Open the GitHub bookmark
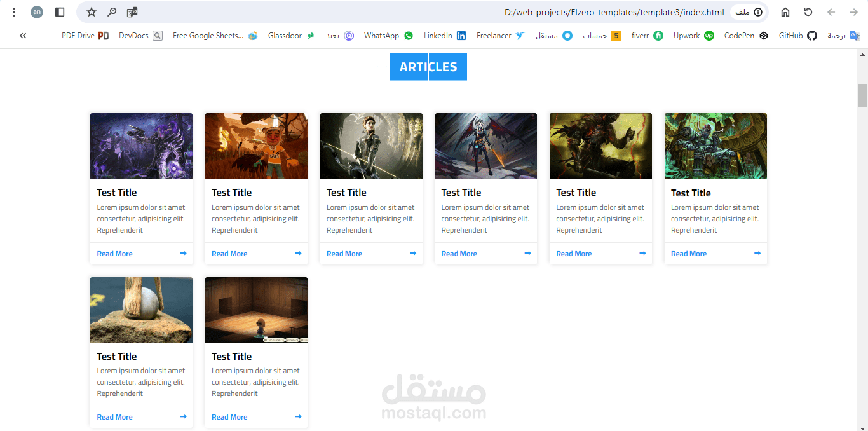This screenshot has width=868, height=431. point(797,36)
